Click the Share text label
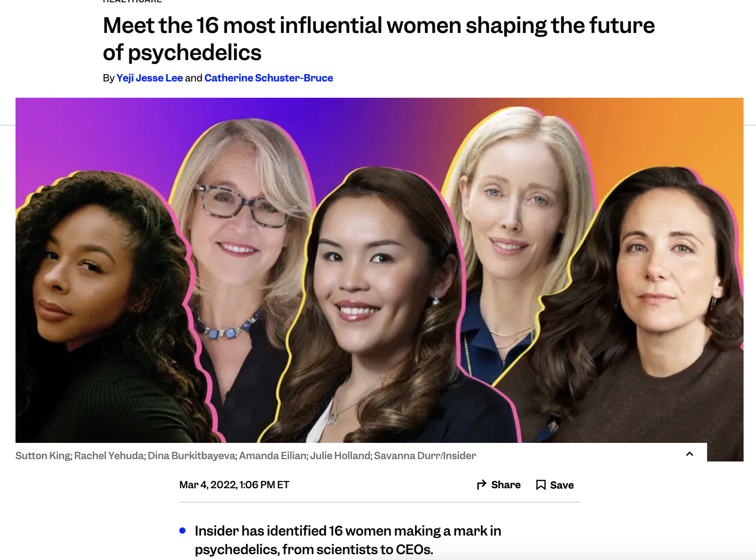 click(x=506, y=485)
